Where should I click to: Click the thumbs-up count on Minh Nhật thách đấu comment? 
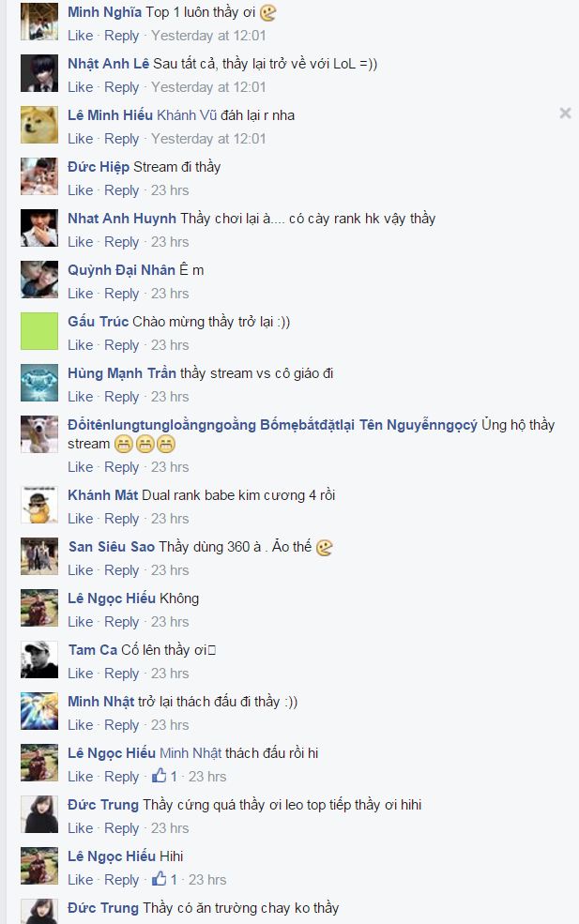[174, 777]
